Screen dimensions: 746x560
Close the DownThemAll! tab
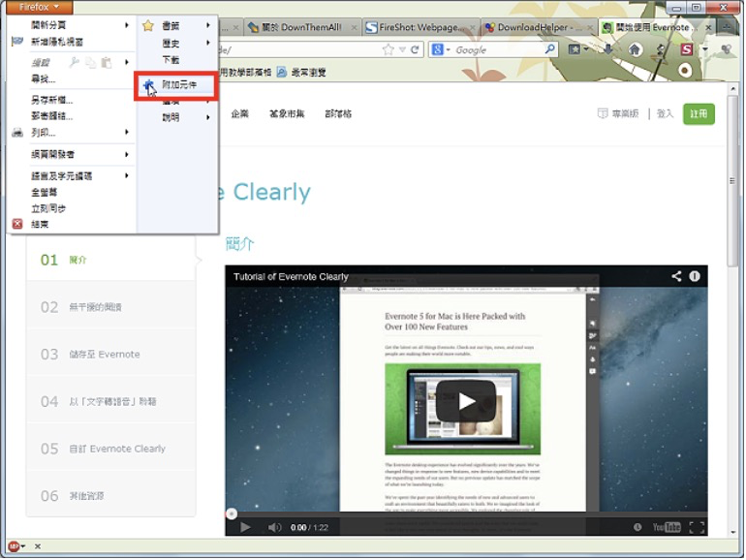[x=354, y=28]
